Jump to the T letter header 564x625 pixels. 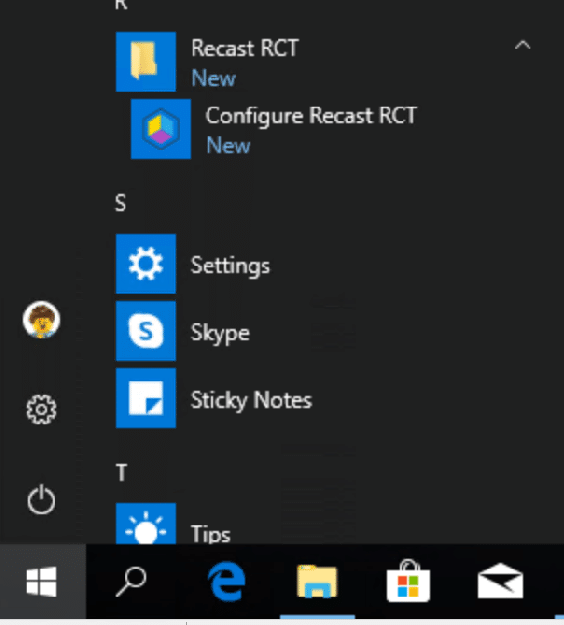click(x=121, y=473)
